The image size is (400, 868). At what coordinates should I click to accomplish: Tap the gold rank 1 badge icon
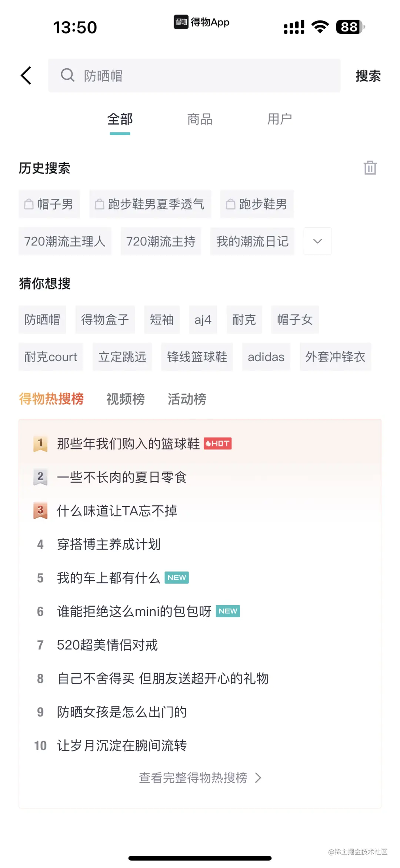41,443
